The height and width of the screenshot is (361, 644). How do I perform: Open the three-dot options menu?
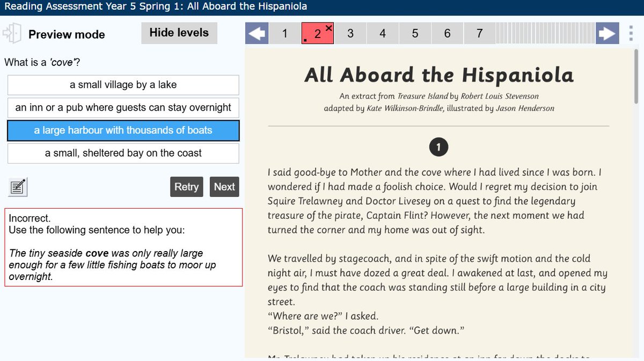click(631, 34)
